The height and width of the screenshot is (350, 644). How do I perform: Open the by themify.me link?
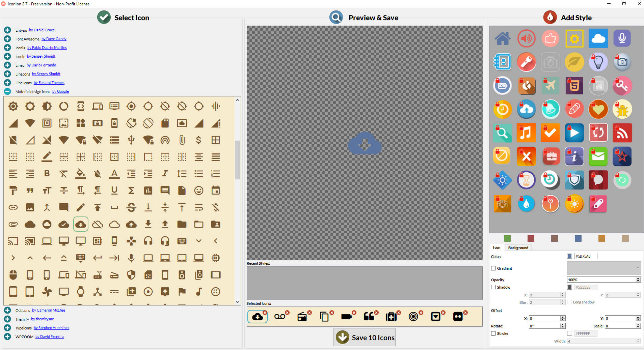point(43,319)
